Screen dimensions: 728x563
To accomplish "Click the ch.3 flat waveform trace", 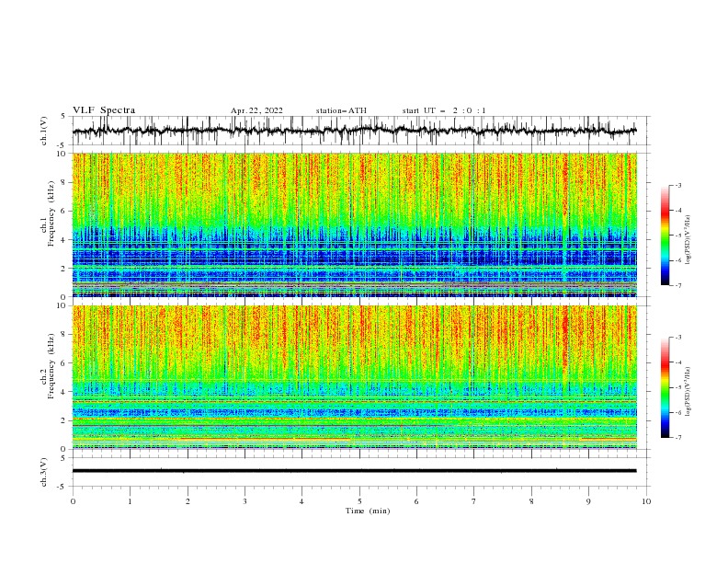I will 355,471.
